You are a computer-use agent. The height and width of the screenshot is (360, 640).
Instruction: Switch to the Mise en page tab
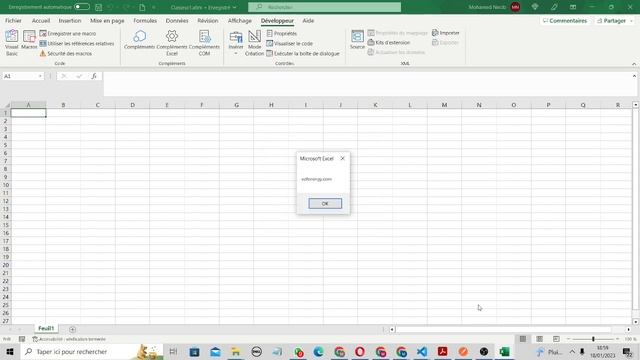point(107,20)
